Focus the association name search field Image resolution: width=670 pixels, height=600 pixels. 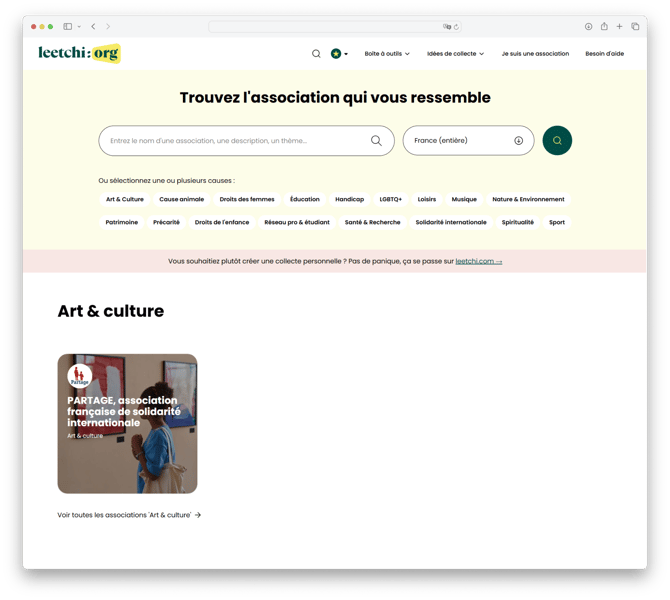point(246,141)
